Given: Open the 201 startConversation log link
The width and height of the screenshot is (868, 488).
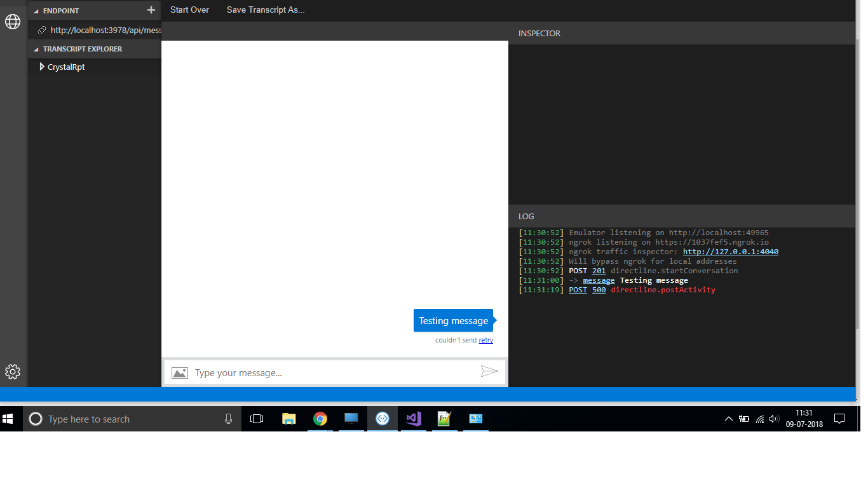Looking at the screenshot, I should click(x=598, y=270).
